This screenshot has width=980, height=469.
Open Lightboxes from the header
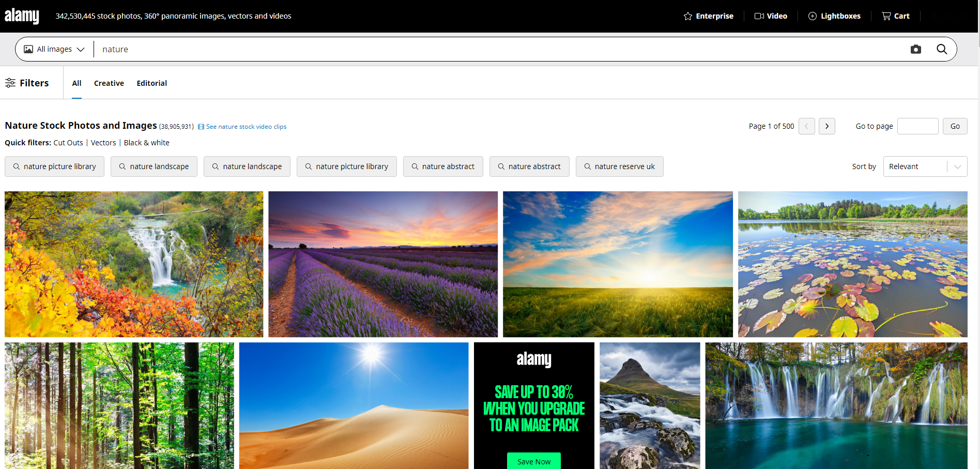click(834, 16)
